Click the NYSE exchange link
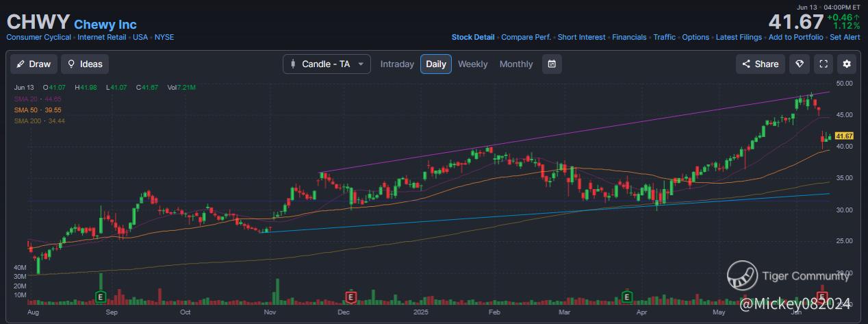 (164, 37)
